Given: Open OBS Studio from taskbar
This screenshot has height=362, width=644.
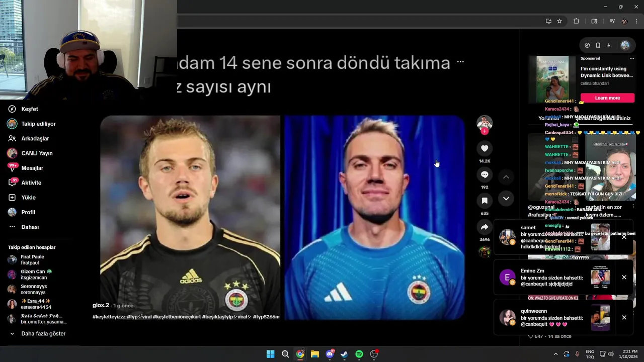Looking at the screenshot, I should click(374, 354).
